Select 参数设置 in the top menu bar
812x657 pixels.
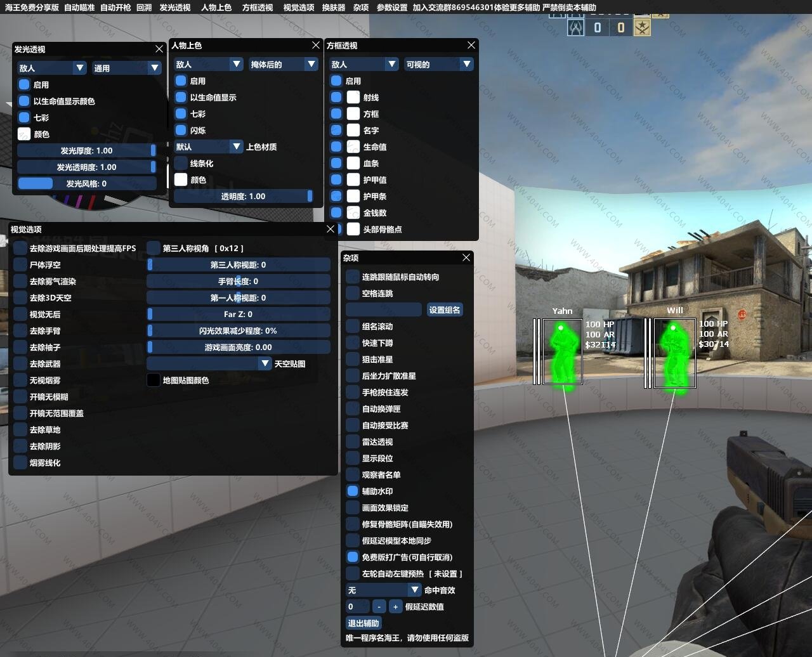pyautogui.click(x=391, y=7)
